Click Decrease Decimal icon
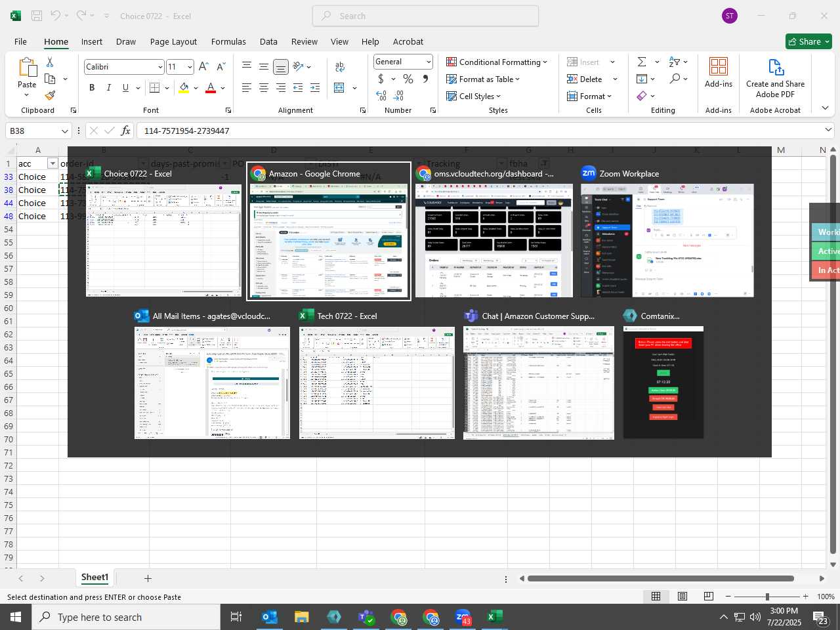This screenshot has width=840, height=630. [x=398, y=96]
